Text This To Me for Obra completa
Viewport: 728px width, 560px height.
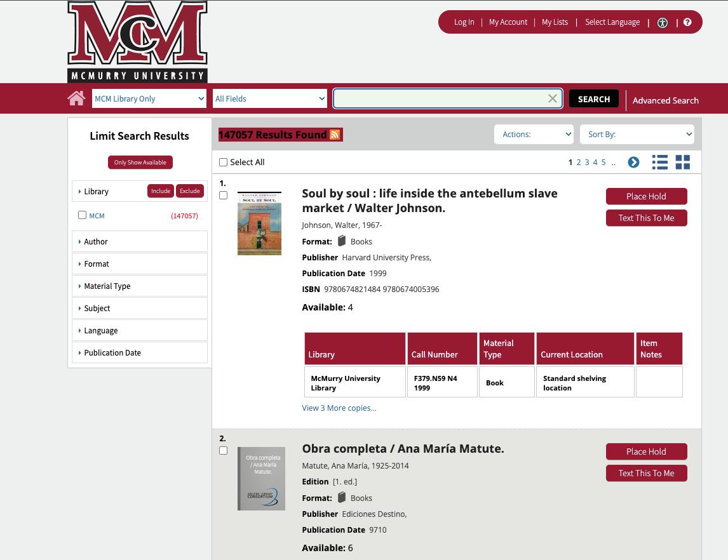click(646, 473)
